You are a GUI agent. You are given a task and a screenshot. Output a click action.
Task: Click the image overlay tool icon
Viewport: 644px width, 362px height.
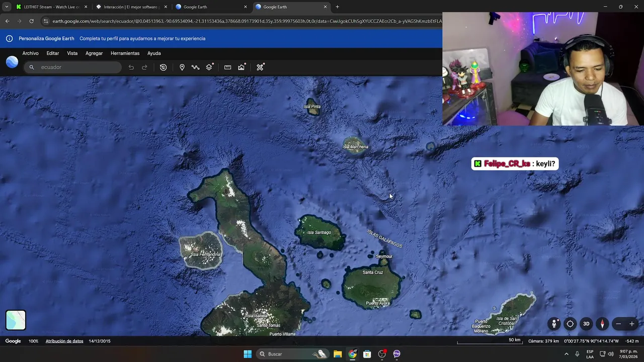coord(242,67)
